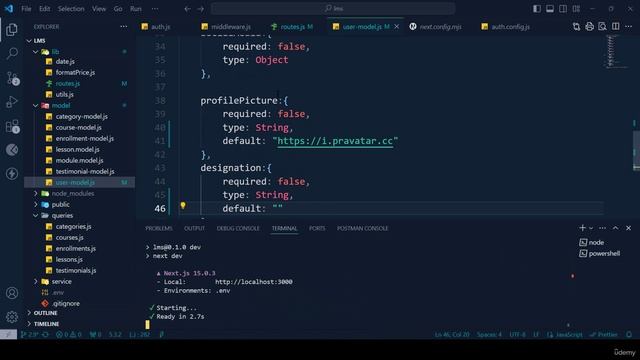Click the Prettier status bar button
Image resolution: width=640 pixels, height=360 pixels.
[x=604, y=334]
